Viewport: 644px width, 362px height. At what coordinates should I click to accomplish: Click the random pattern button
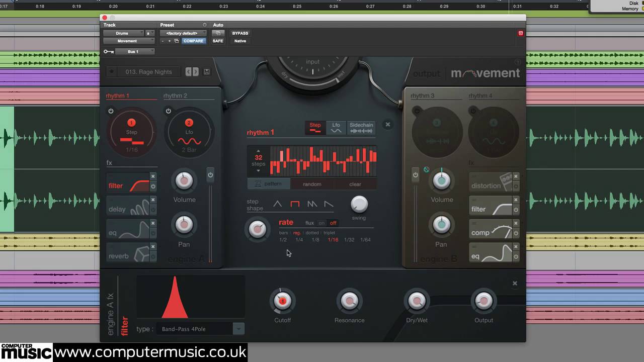(312, 184)
